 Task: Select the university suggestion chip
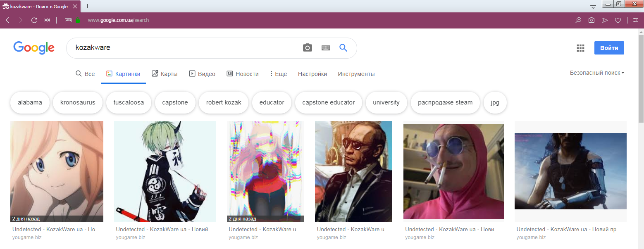(386, 102)
